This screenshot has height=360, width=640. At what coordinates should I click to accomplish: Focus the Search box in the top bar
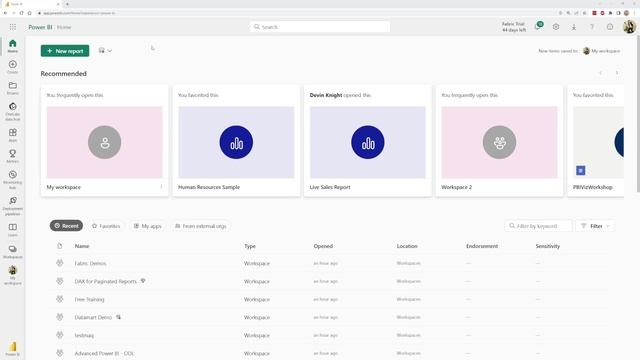coord(320,27)
